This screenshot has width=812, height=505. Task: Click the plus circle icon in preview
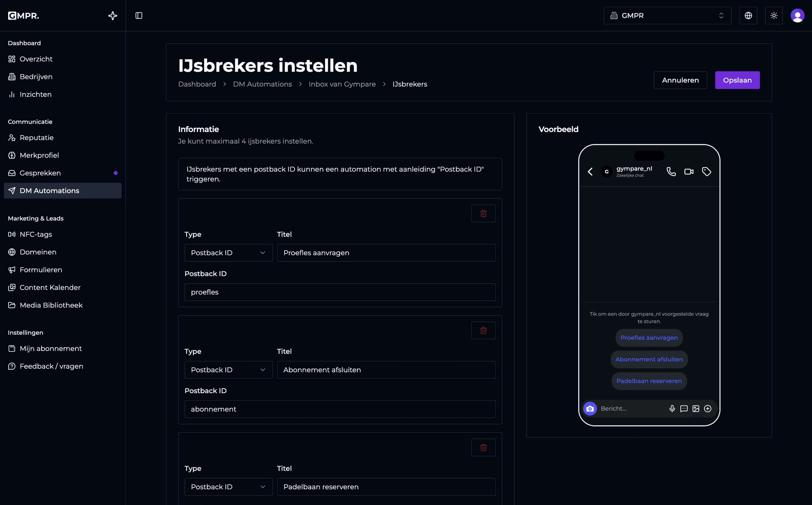707,409
